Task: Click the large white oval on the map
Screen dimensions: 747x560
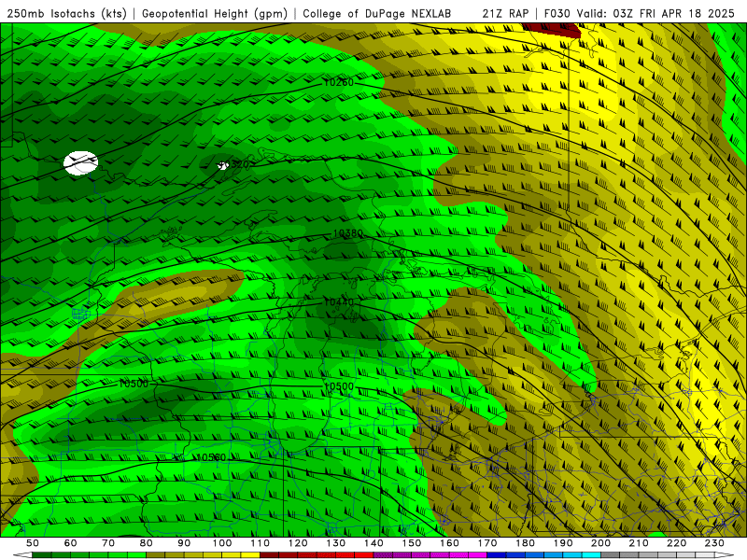Action: click(81, 162)
